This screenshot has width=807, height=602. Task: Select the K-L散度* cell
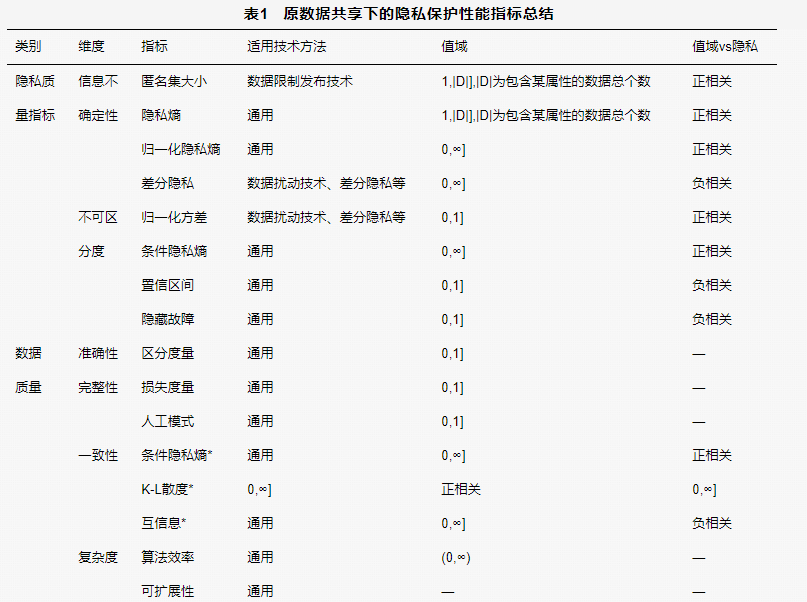click(x=167, y=489)
